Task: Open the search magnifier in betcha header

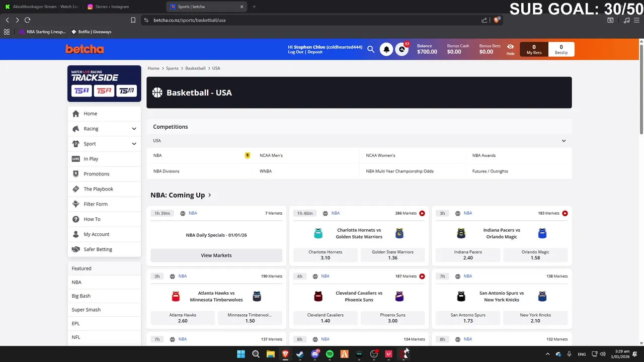Action: [x=371, y=49]
